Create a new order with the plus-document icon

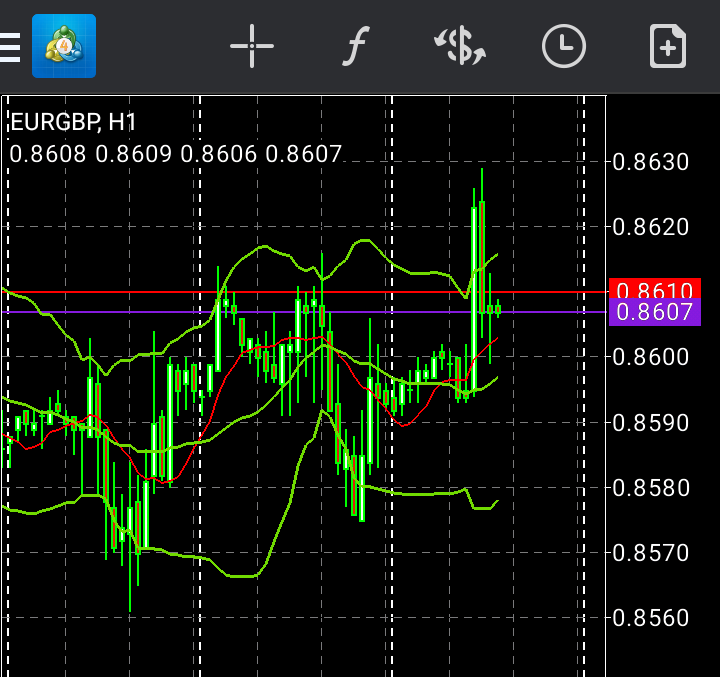coord(667,47)
